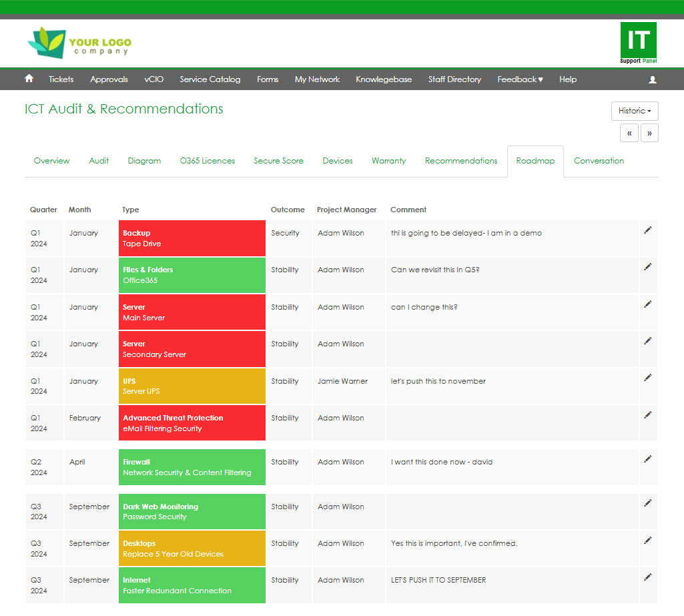Image resolution: width=684 pixels, height=616 pixels.
Task: Select the O365 Licences tab
Action: (x=208, y=161)
